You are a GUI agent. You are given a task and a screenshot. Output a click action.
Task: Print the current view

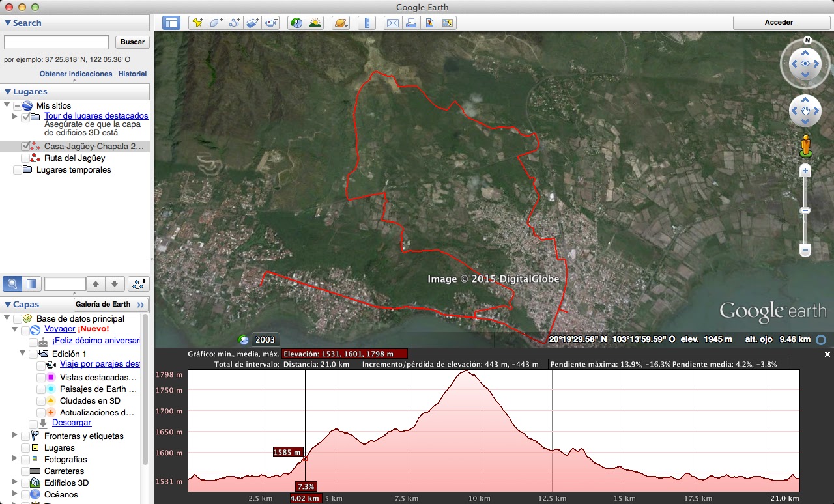click(411, 23)
